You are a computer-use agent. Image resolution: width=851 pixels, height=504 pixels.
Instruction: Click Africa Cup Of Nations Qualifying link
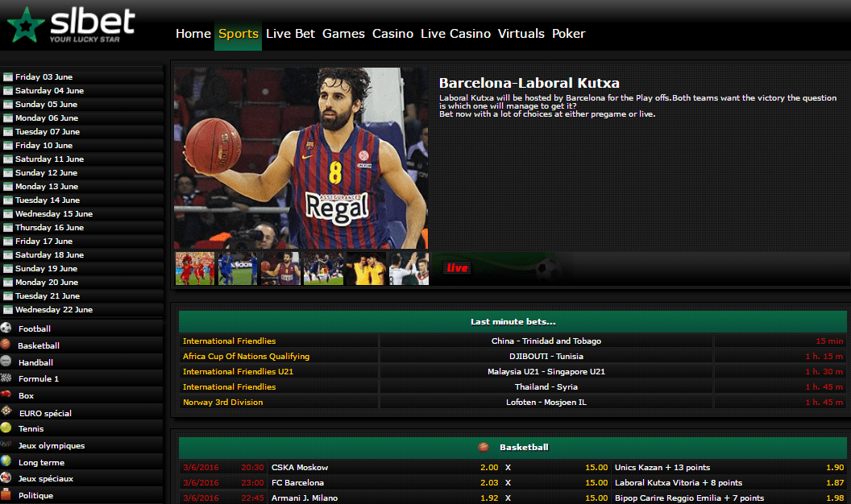click(x=246, y=357)
